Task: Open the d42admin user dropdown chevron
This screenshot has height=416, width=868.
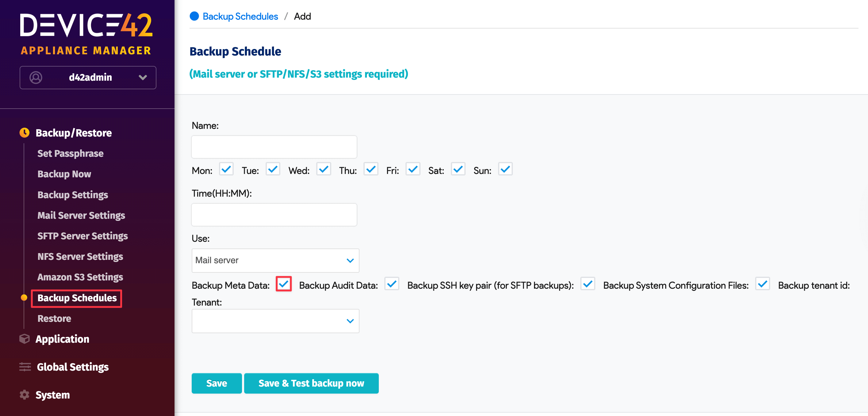Action: [x=143, y=77]
